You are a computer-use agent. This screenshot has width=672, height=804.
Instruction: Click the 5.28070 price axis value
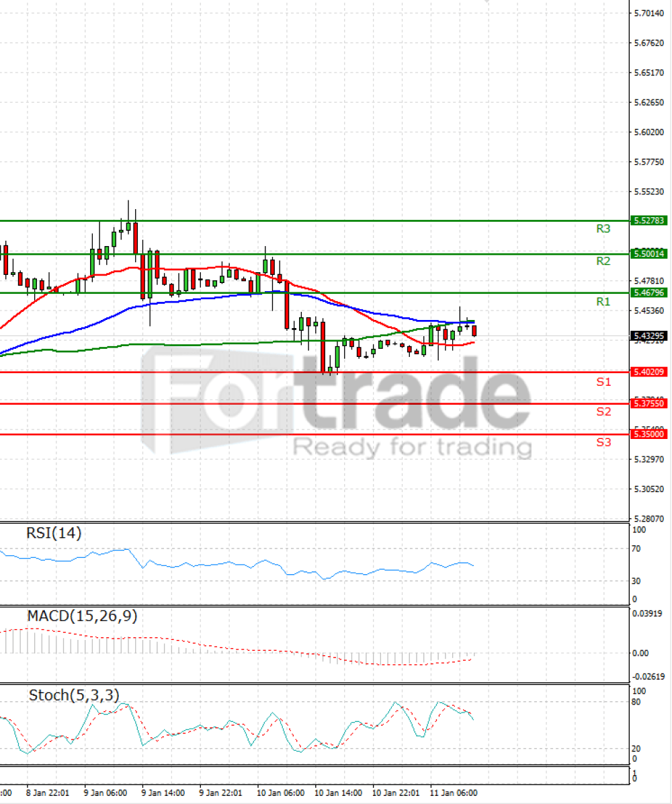[649, 519]
